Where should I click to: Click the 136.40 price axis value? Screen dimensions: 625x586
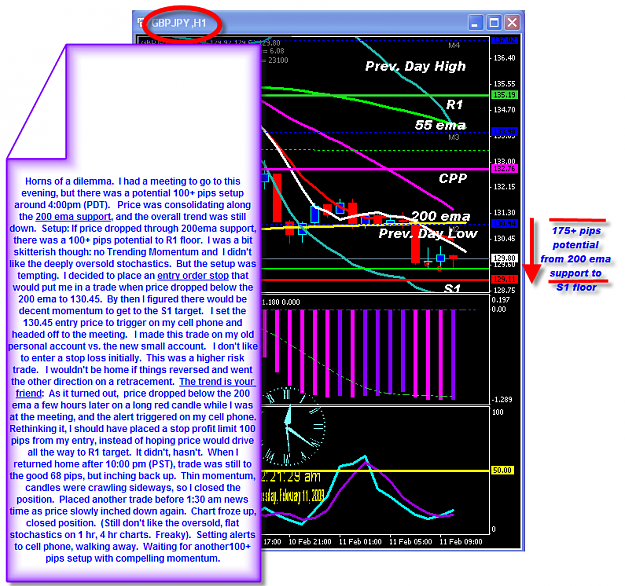pos(504,58)
